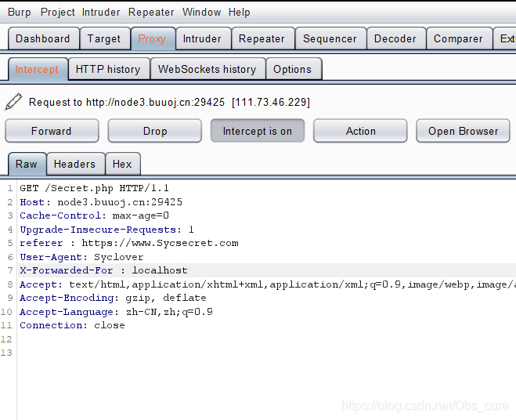This screenshot has width=516, height=420.
Task: View the proxy Options sub-tab
Action: coord(292,69)
